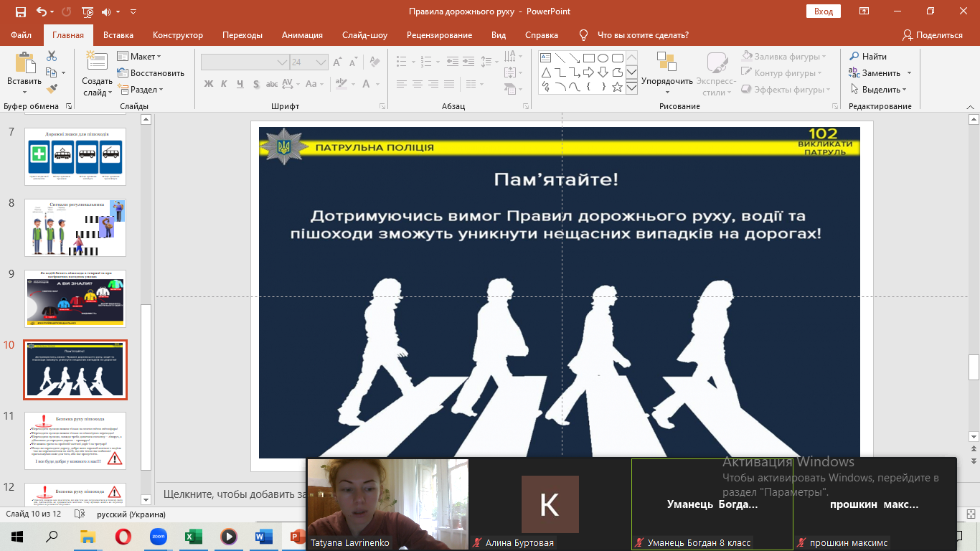Open Word from Windows taskbar
This screenshot has height=551, width=980.
tap(263, 536)
